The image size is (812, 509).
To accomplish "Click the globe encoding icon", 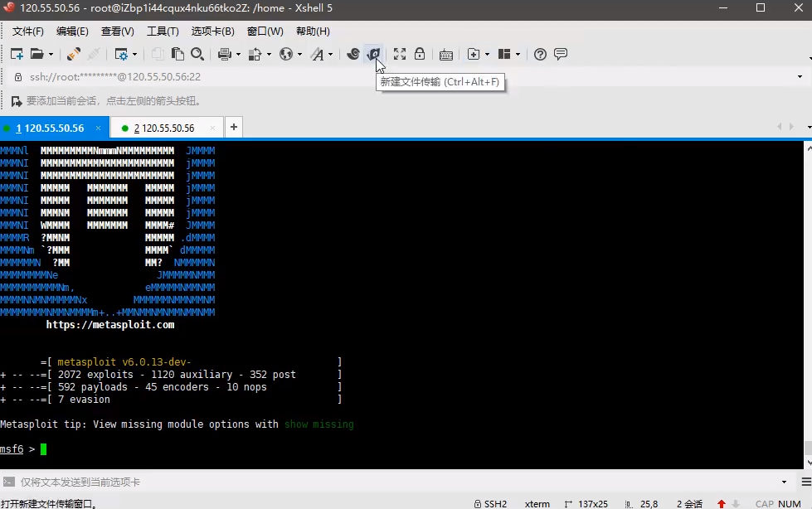I will pos(286,54).
